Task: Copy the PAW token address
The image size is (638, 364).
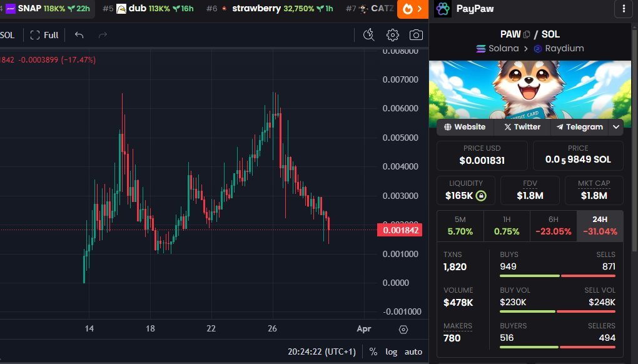Action: pyautogui.click(x=527, y=34)
